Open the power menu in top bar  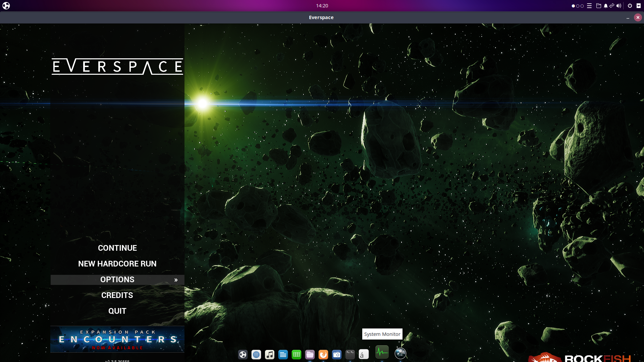coord(630,6)
